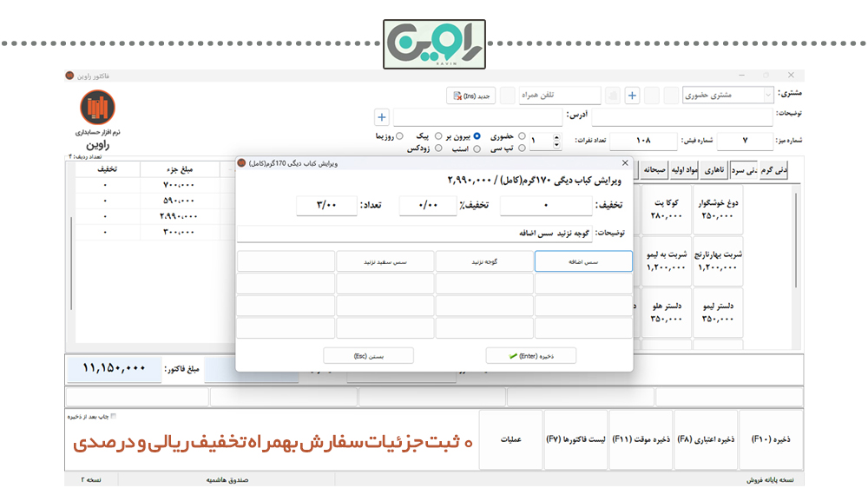Select the "بیرون بر" takeout radio button

click(477, 136)
